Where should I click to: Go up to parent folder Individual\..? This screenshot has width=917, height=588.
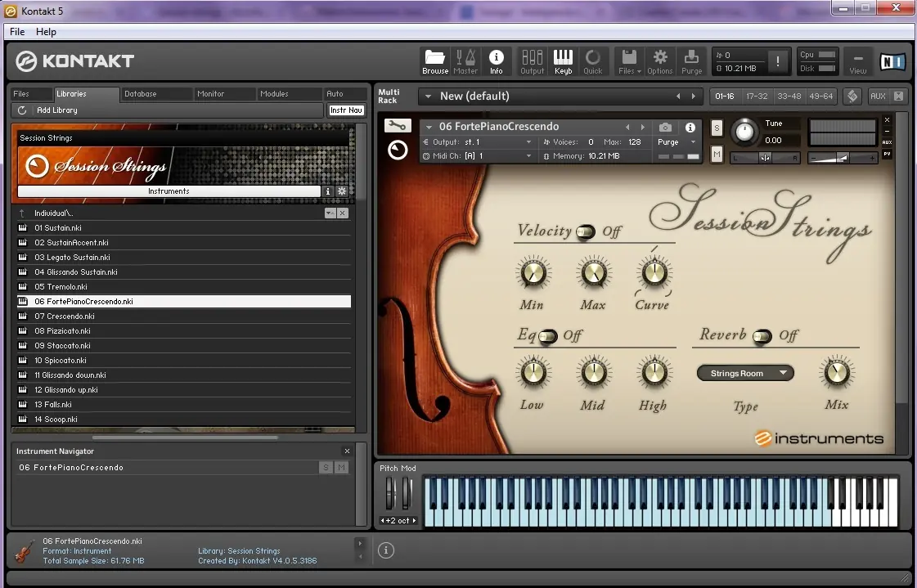pos(22,213)
